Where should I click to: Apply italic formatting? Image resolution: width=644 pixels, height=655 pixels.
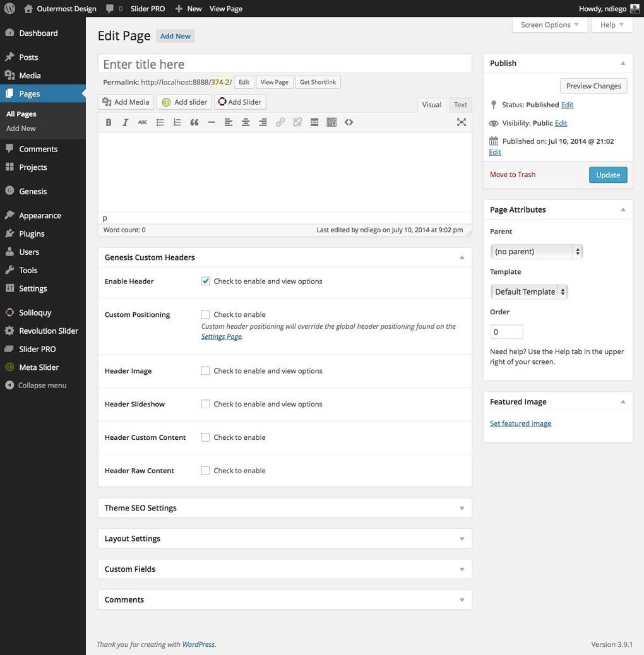tap(125, 122)
